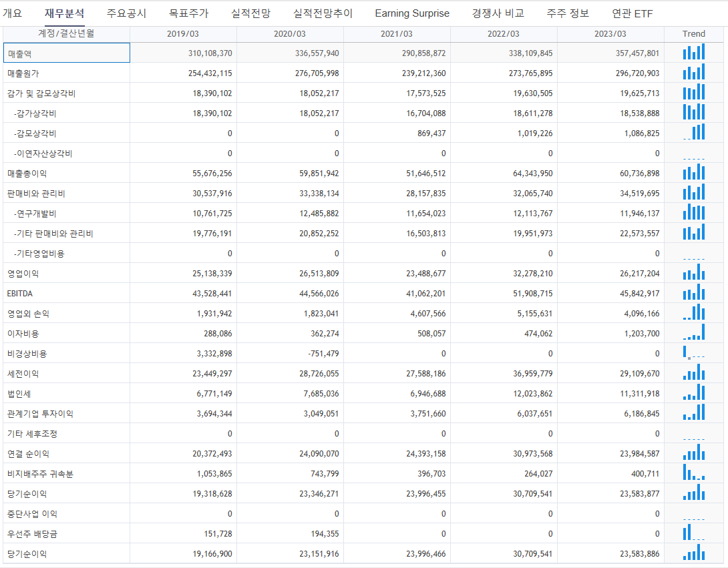Click the value 194,355
The image size is (728, 568).
(x=325, y=534)
